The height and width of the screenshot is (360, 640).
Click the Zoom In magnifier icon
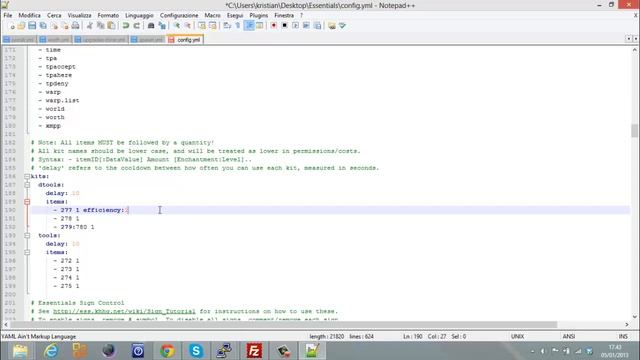[x=176, y=26]
